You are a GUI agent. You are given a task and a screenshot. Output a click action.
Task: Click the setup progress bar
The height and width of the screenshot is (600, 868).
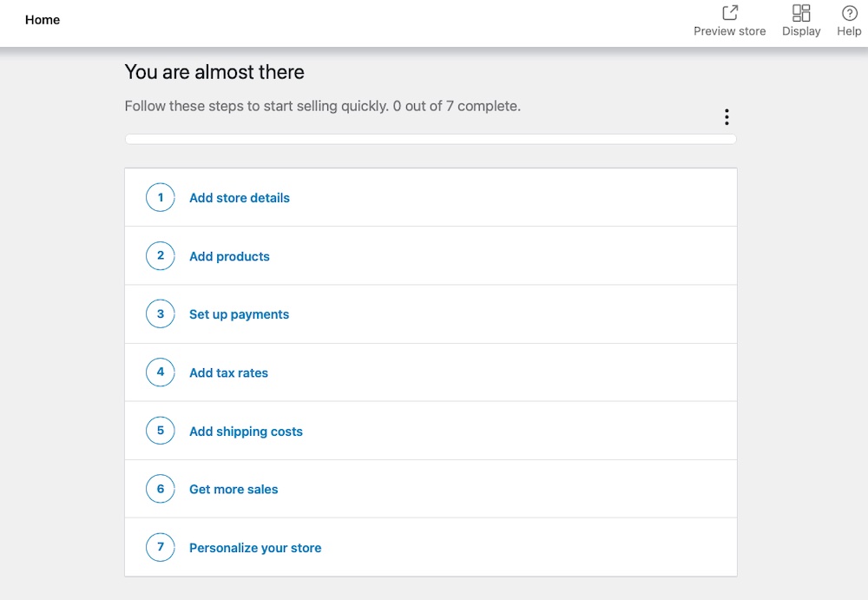(x=431, y=139)
